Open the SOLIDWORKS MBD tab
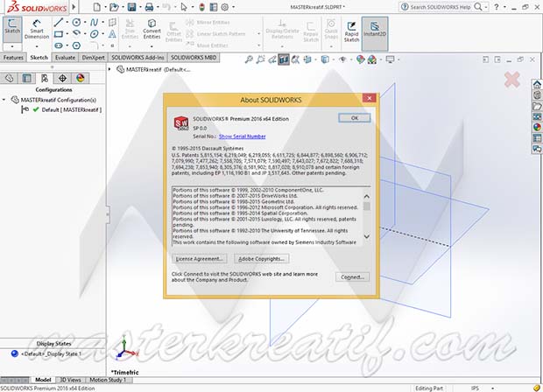Image resolution: width=543 pixels, height=392 pixels. tap(194, 58)
